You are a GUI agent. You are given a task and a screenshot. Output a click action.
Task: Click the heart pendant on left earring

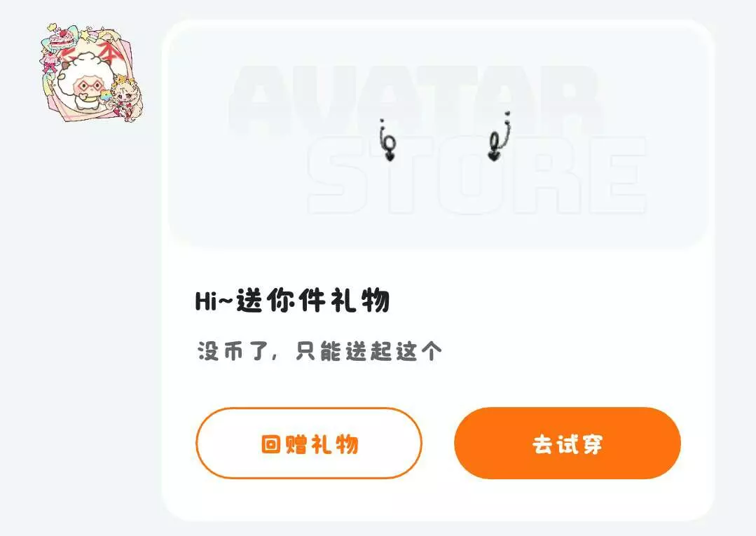click(x=390, y=156)
